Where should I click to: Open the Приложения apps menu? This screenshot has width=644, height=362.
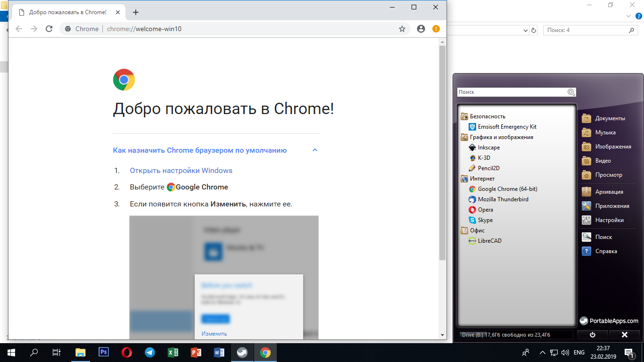click(x=606, y=206)
